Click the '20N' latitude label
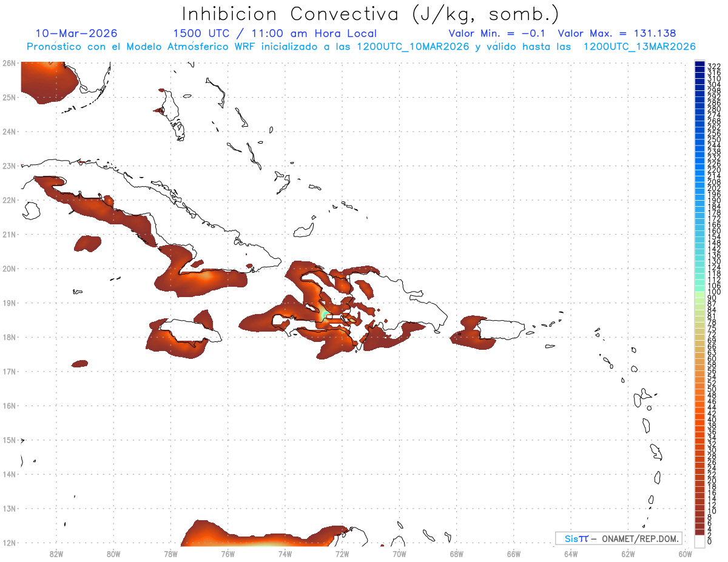 point(8,269)
